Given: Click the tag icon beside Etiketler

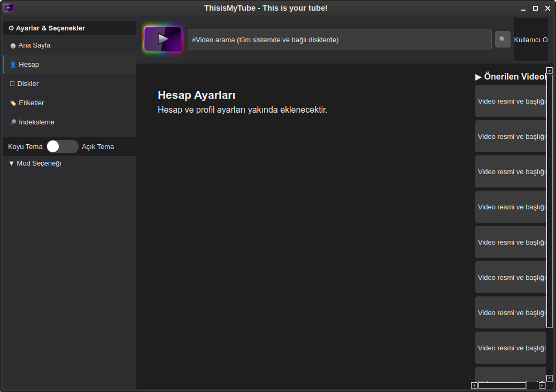Looking at the screenshot, I should click(13, 104).
